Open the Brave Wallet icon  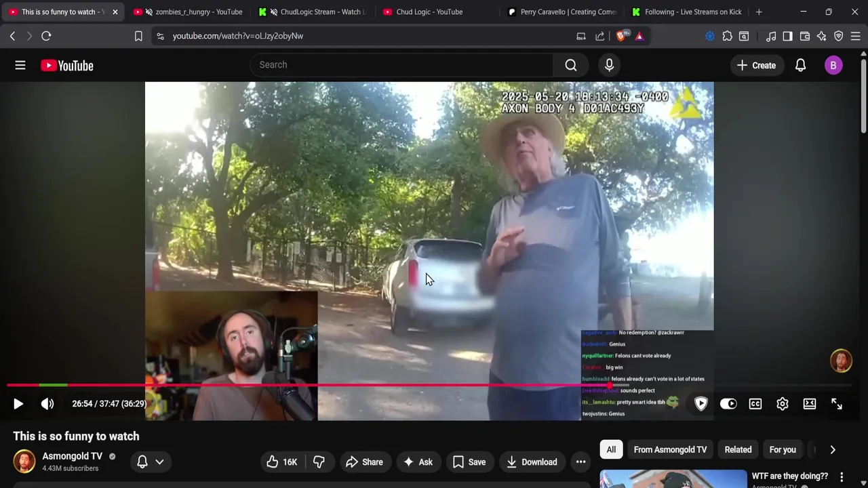[805, 36]
